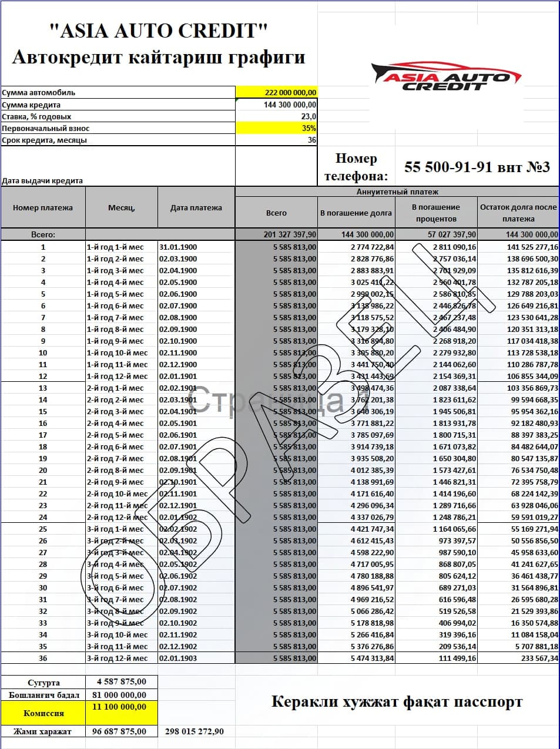Select total interest cell 57 027 397,90
The height and width of the screenshot is (749, 560).
436,234
